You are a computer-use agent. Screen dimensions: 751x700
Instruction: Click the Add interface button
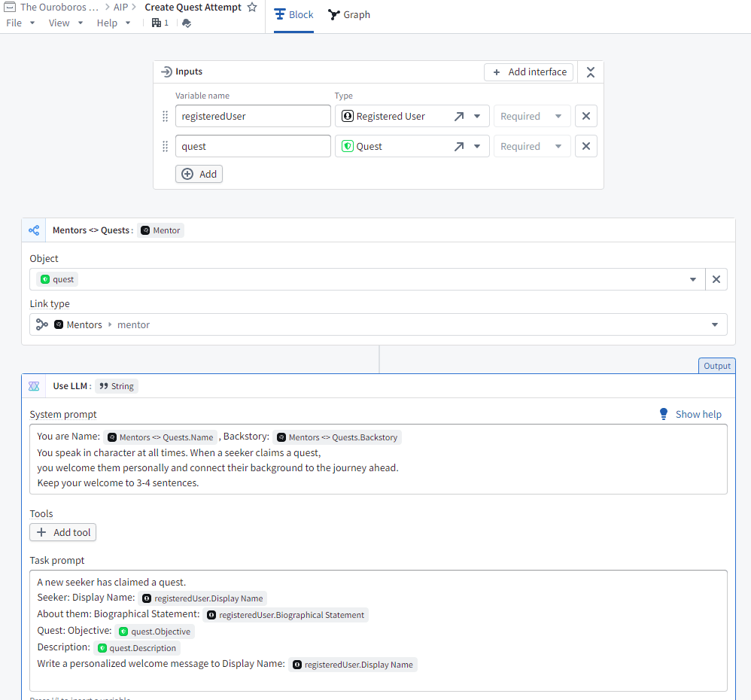pyautogui.click(x=528, y=72)
